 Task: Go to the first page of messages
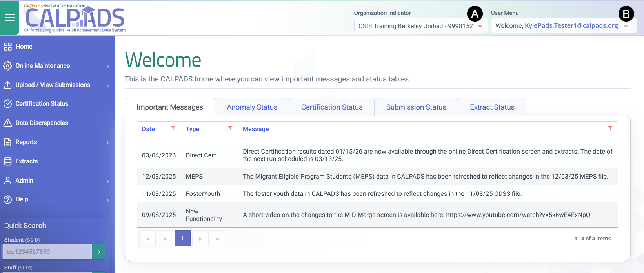click(x=147, y=239)
